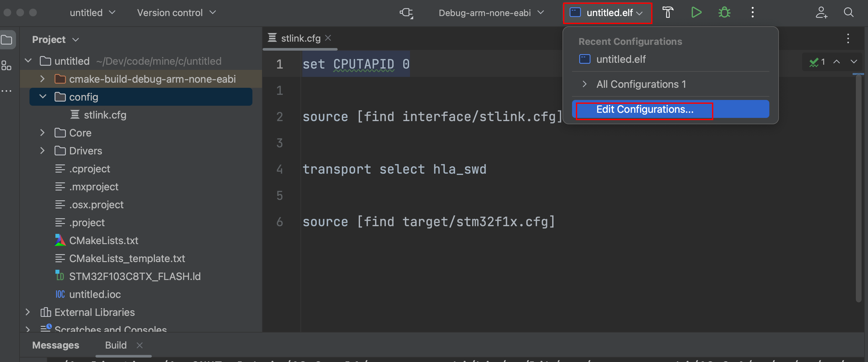Collapse the config folder
The image size is (868, 362).
pyautogui.click(x=43, y=97)
